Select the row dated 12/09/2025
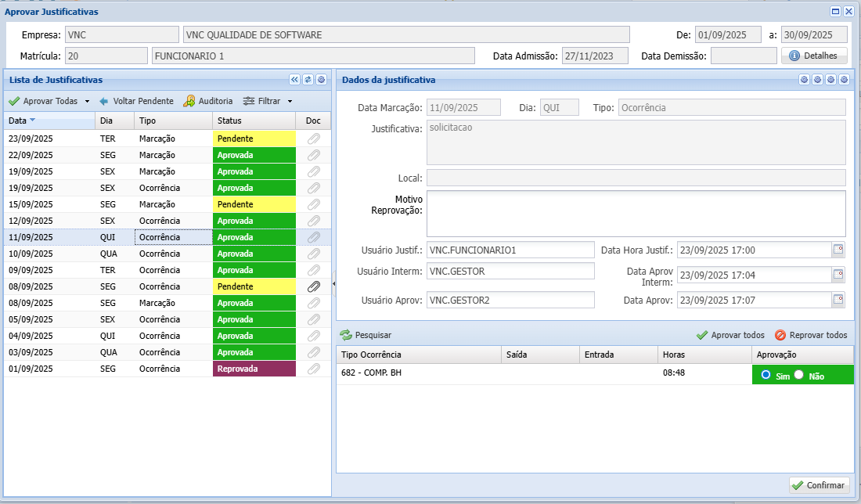 click(168, 221)
